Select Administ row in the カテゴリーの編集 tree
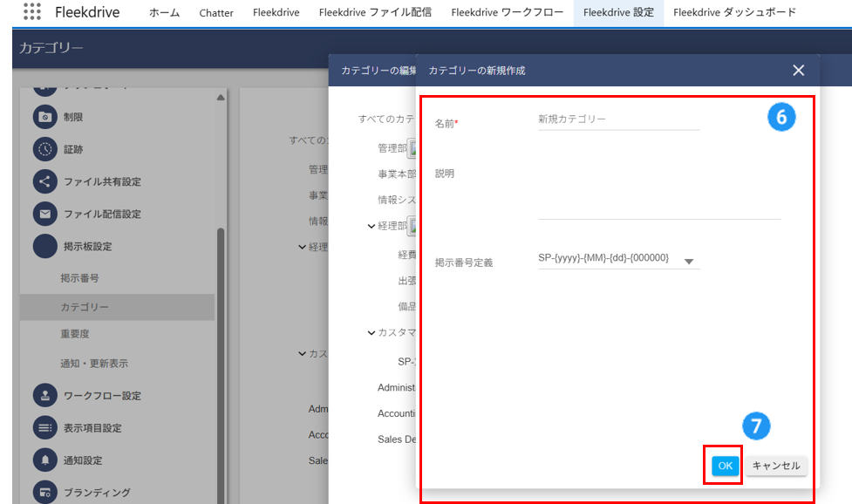 397,387
